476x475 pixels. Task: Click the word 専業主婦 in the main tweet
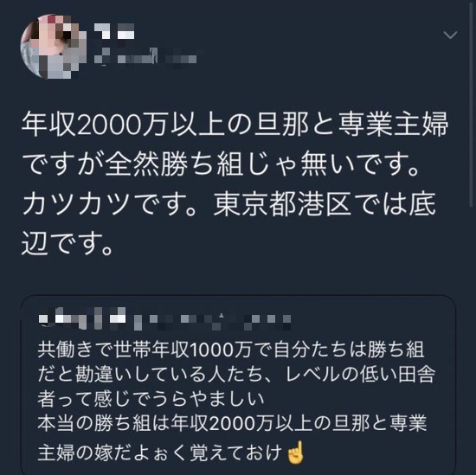pos(393,124)
